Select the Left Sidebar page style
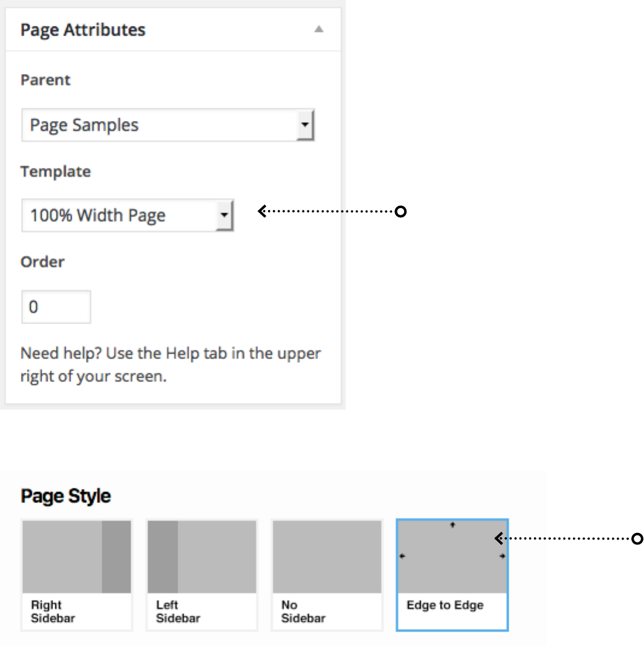The image size is (644, 646). 201,611
